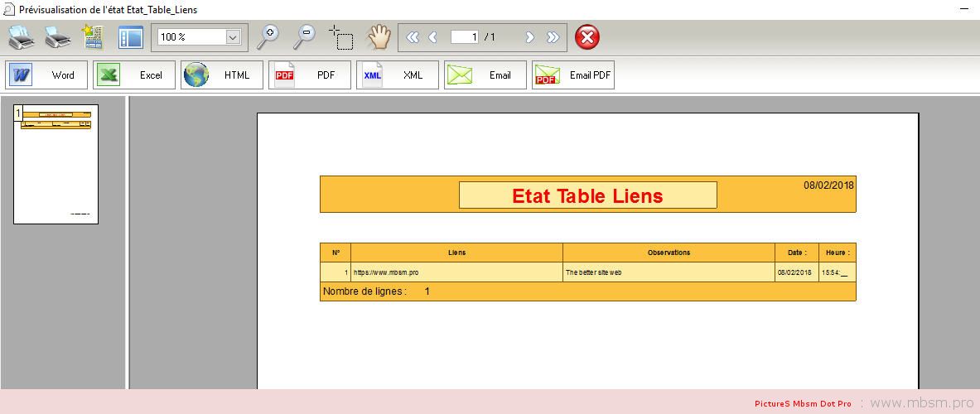The width and height of the screenshot is (980, 414).
Task: Close the preview with red X button
Action: (587, 37)
